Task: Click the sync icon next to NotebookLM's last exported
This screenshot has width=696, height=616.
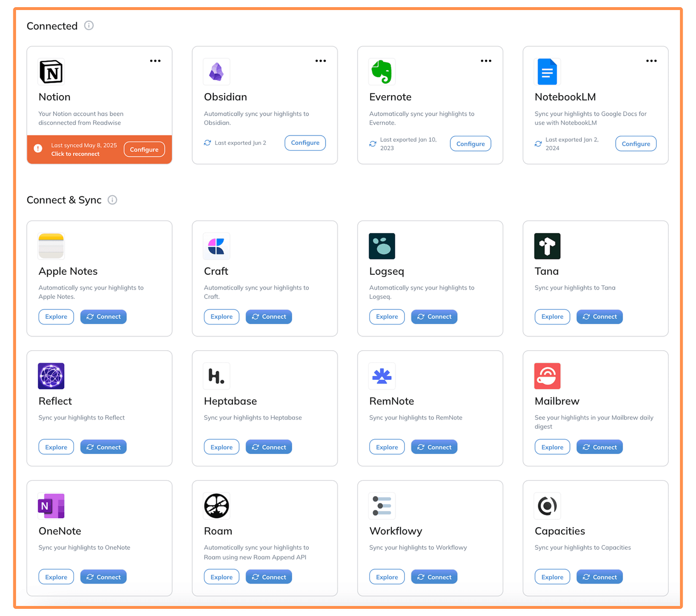Action: 538,144
